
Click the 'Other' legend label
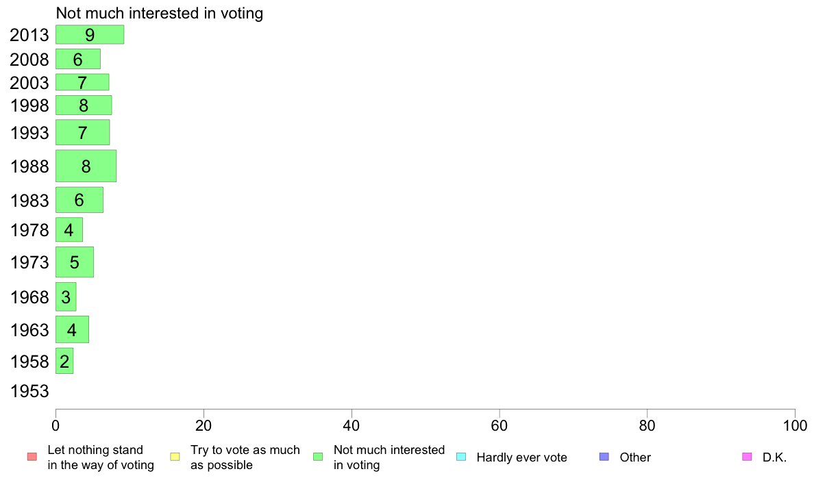tap(635, 457)
